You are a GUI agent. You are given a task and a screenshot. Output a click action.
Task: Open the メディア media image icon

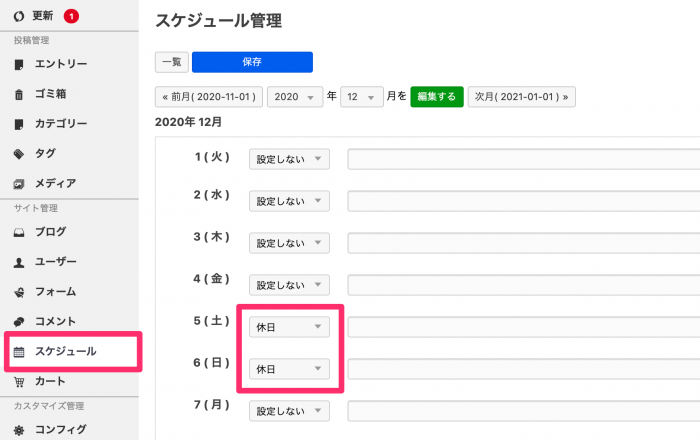19,184
